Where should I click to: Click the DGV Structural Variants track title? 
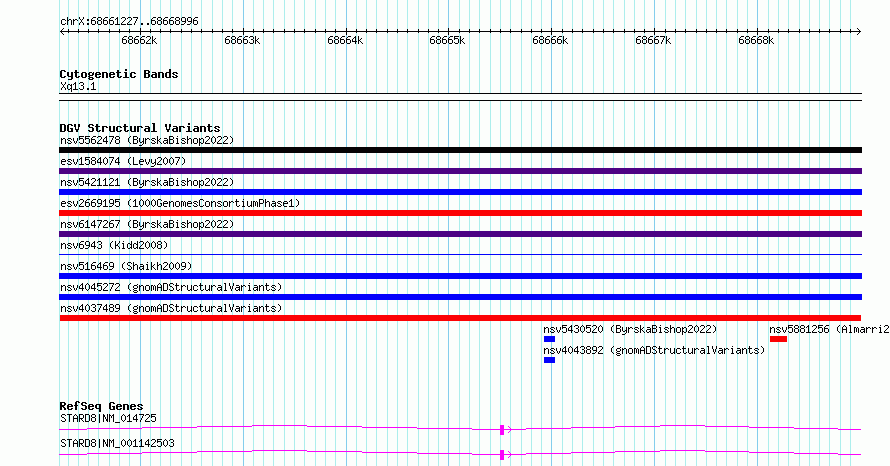[140, 128]
